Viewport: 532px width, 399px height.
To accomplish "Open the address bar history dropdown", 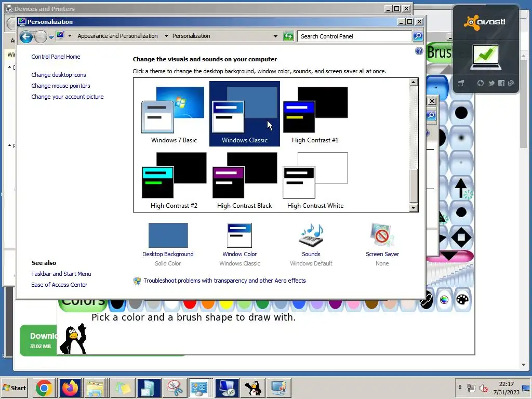I will click(275, 36).
